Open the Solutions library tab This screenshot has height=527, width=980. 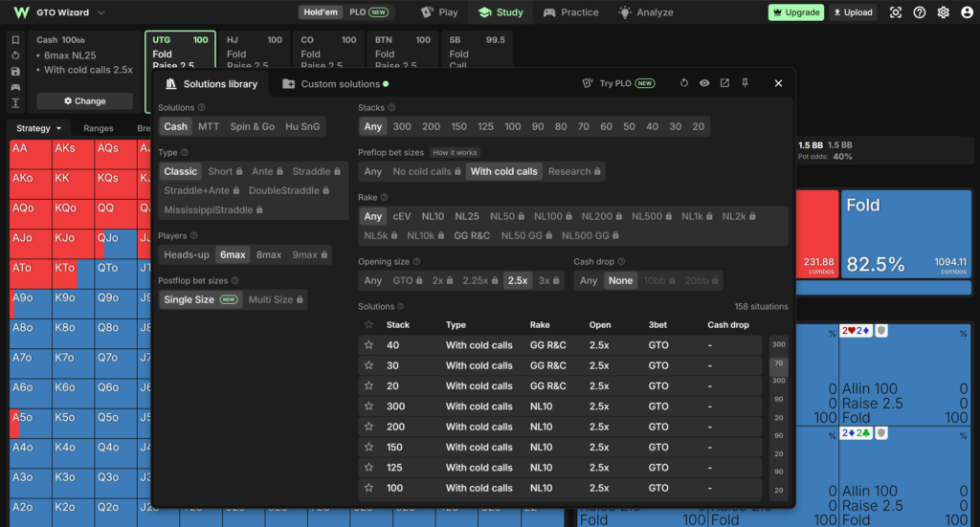click(212, 83)
